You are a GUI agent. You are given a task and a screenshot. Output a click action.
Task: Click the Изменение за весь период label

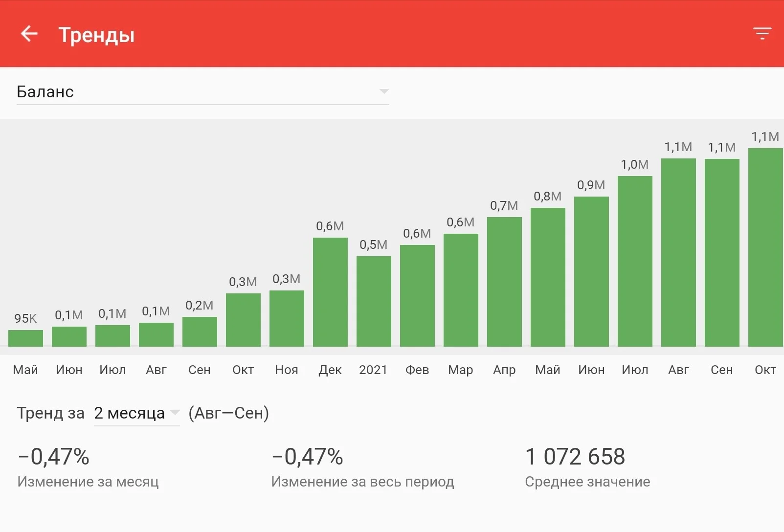[362, 482]
